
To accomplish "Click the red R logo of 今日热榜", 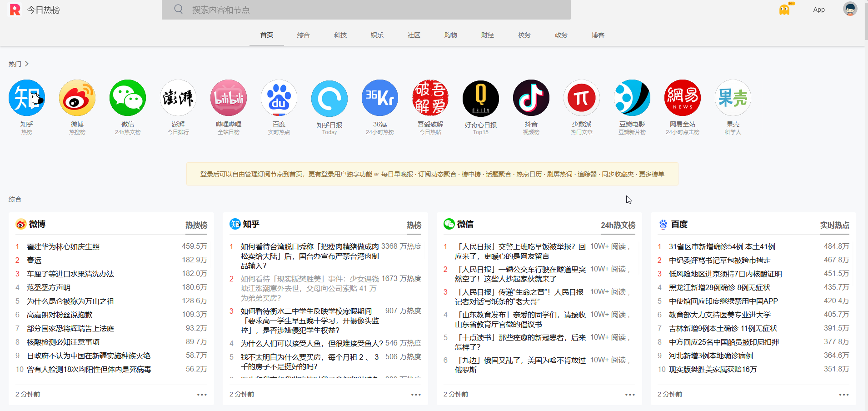I will coord(15,10).
